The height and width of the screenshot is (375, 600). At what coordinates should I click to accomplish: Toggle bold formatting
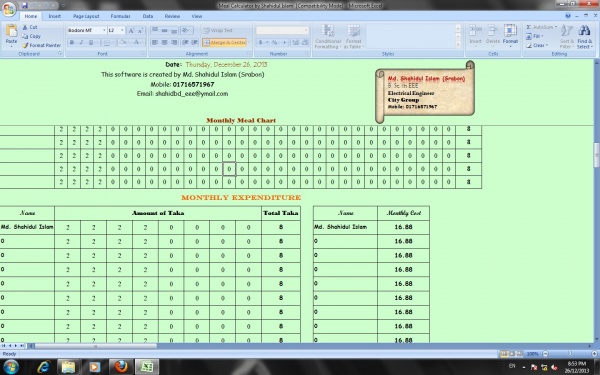pyautogui.click(x=72, y=42)
